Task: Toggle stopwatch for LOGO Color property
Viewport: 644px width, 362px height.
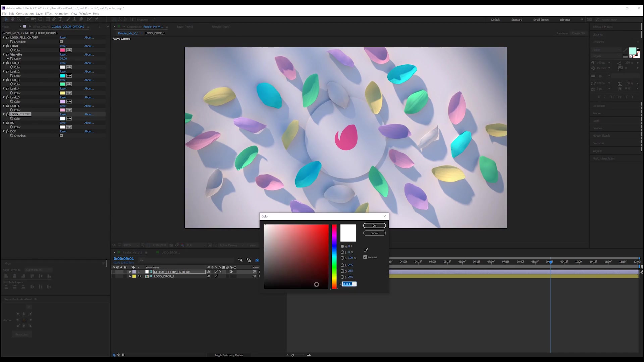Action: click(x=12, y=50)
